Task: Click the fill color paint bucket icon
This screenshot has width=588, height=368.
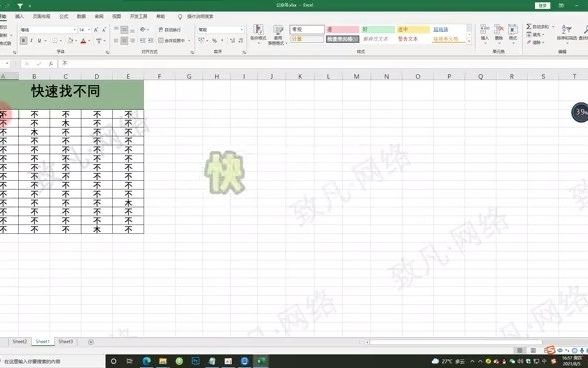Action: [x=70, y=41]
